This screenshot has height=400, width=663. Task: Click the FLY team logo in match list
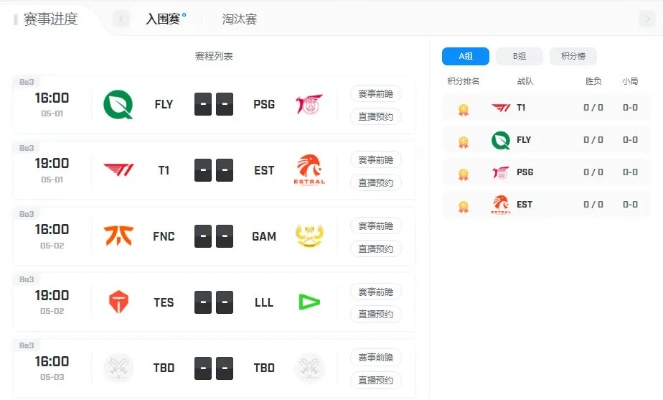[x=118, y=104]
